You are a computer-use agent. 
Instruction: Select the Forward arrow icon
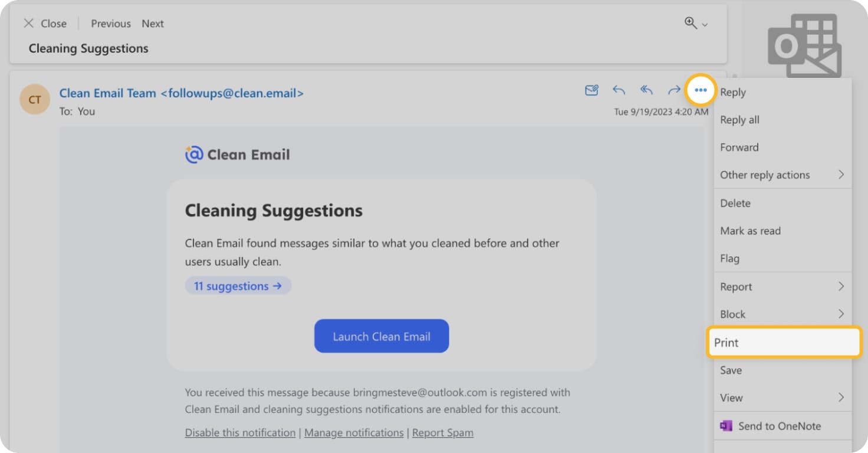click(x=674, y=90)
